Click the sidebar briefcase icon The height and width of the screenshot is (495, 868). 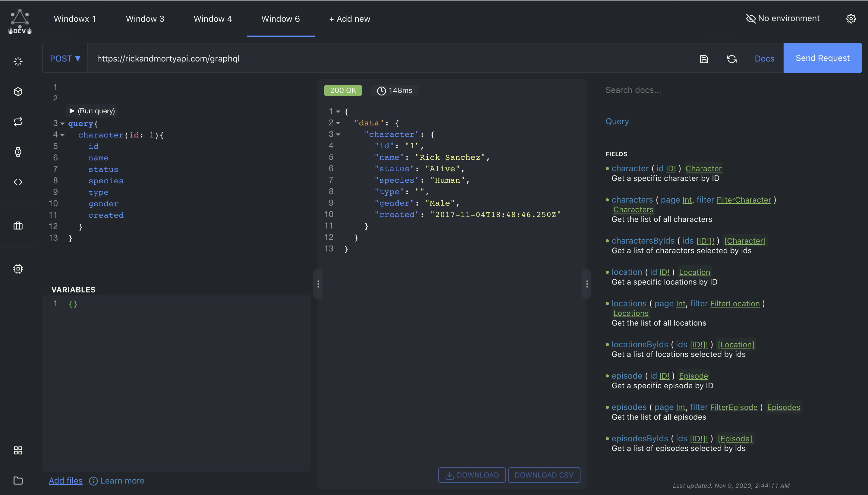pyautogui.click(x=18, y=226)
